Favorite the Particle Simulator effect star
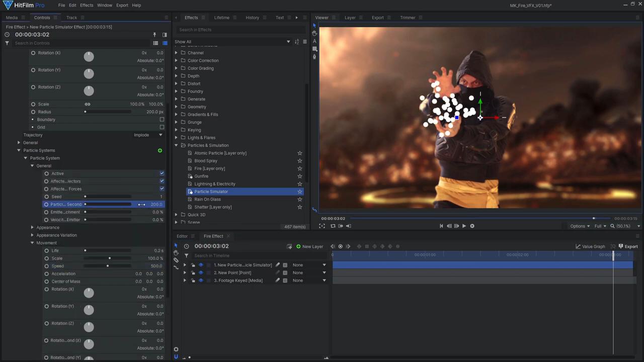Image resolution: width=644 pixels, height=362 pixels. point(300,192)
